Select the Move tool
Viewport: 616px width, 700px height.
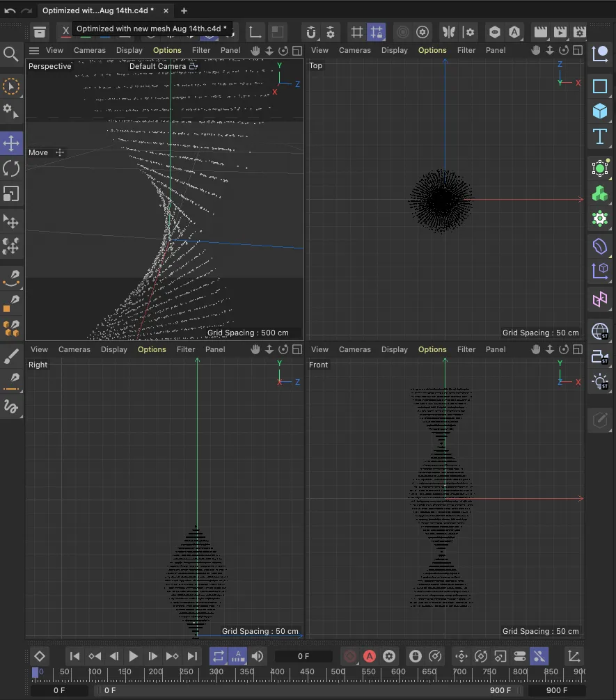[11, 143]
